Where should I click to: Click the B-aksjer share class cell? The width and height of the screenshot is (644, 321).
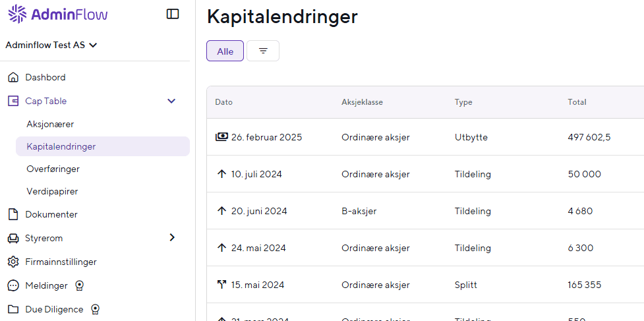(359, 211)
